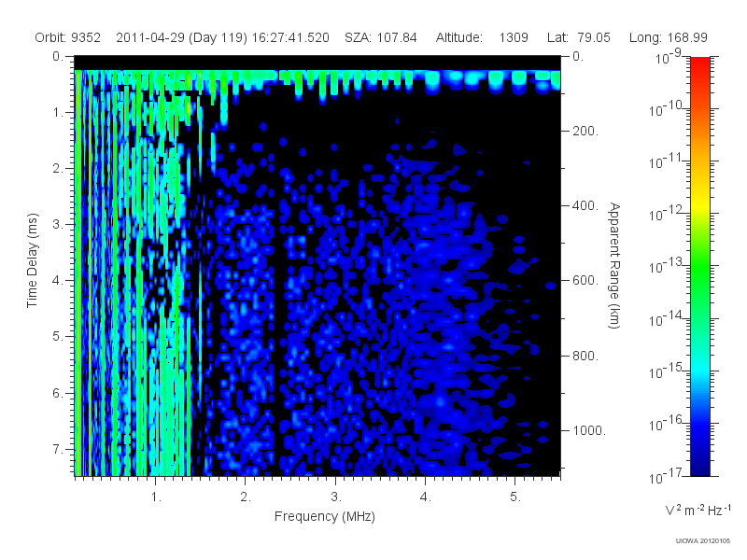747x560 pixels.
Task: Click the 'Orbit: 9352' header text
Action: coord(67,37)
